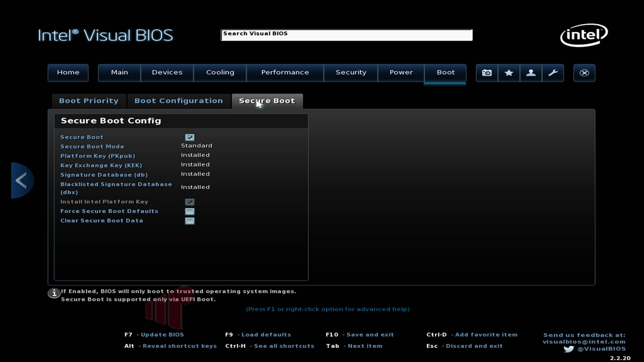644x362 pixels.
Task: Click Signature Database (db) label
Action: coord(104,175)
